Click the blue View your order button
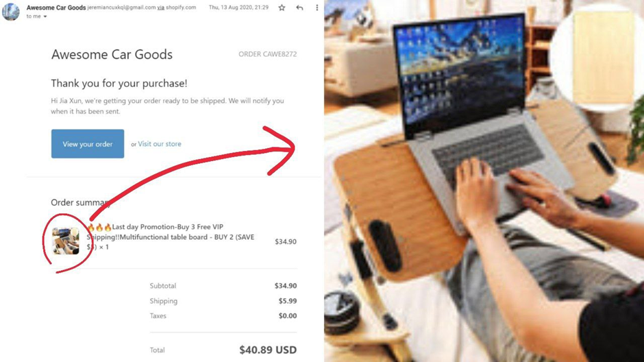This screenshot has height=362, width=644. pos(88,144)
